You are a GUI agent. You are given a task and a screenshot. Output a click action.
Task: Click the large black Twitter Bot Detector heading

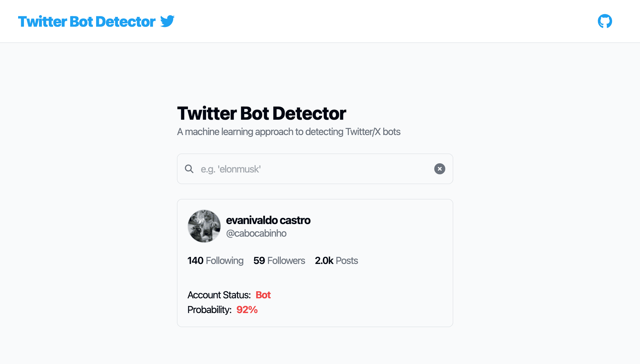click(x=262, y=113)
